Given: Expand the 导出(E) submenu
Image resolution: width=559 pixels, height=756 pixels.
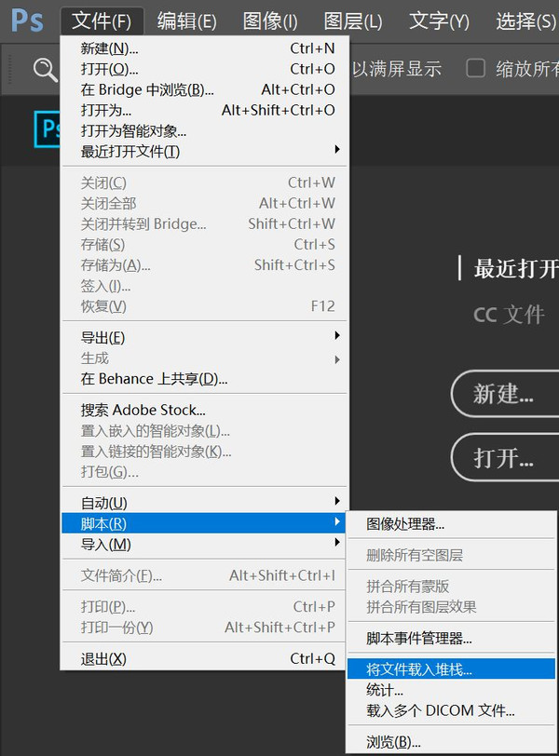Looking at the screenshot, I should tap(204, 337).
